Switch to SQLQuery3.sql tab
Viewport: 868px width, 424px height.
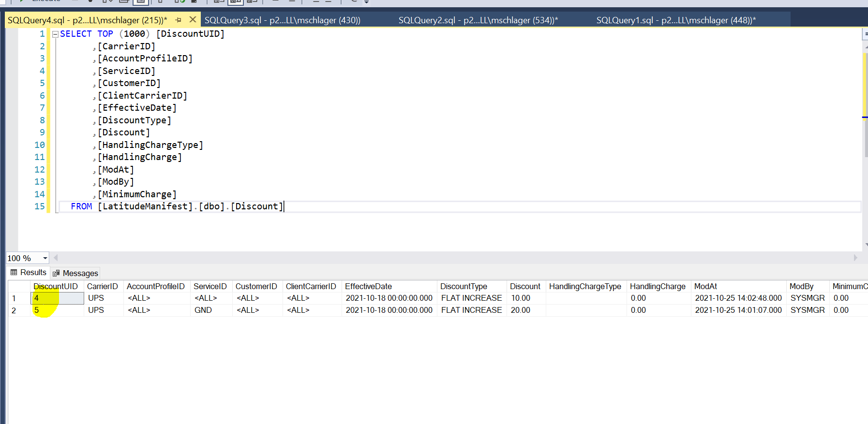pos(282,20)
